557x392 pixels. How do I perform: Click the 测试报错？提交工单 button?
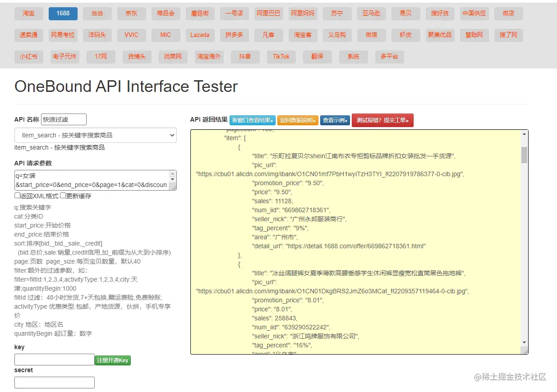click(382, 120)
